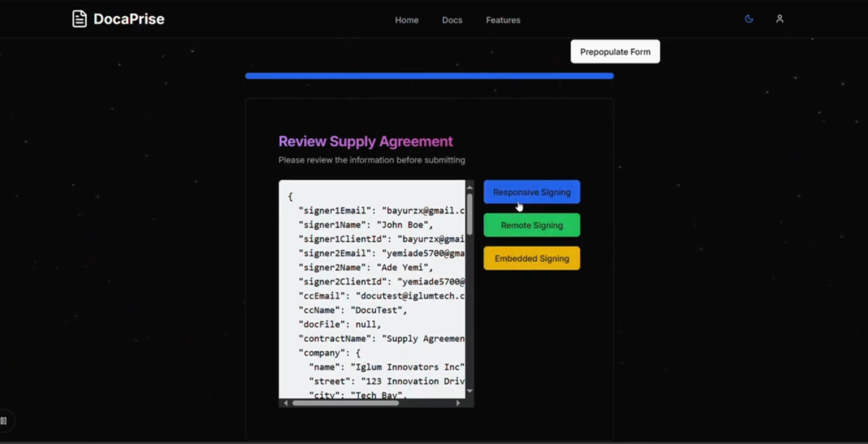The width and height of the screenshot is (868, 444).
Task: Click the DocaPrise document logo icon
Action: 79,19
